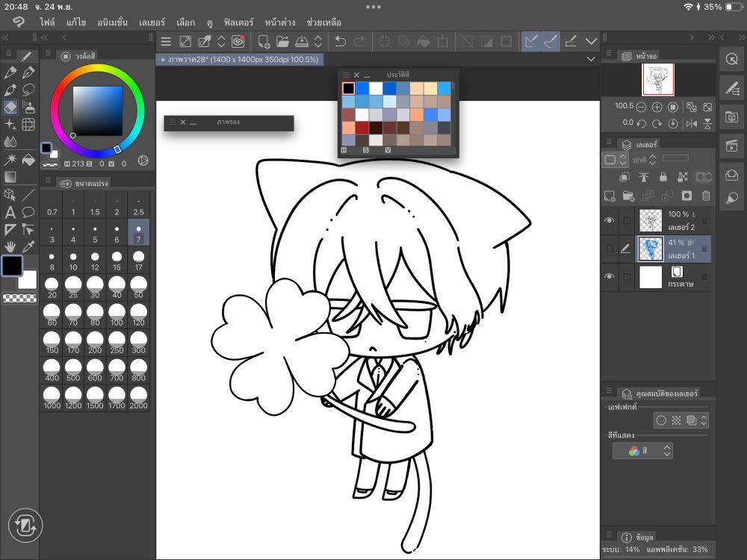Toggle Set as reference layer lighthouse icon
This screenshot has width=747, height=560.
(x=644, y=177)
